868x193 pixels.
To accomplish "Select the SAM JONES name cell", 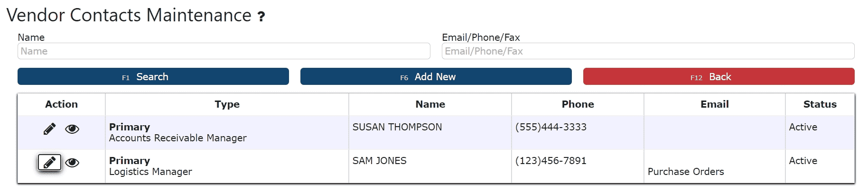I will click(379, 161).
